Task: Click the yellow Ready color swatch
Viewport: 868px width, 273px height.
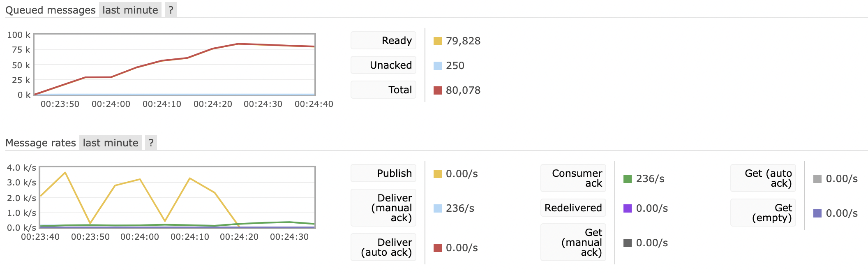Action: click(x=438, y=41)
